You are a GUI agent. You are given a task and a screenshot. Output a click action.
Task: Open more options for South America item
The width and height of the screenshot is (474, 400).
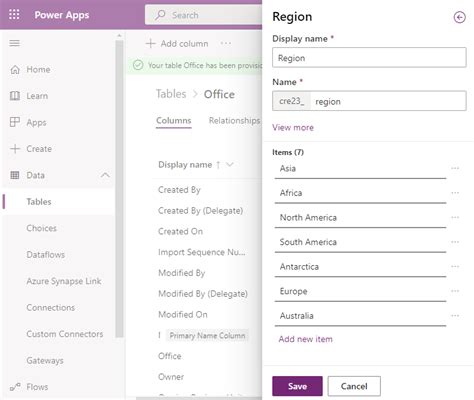click(x=455, y=242)
